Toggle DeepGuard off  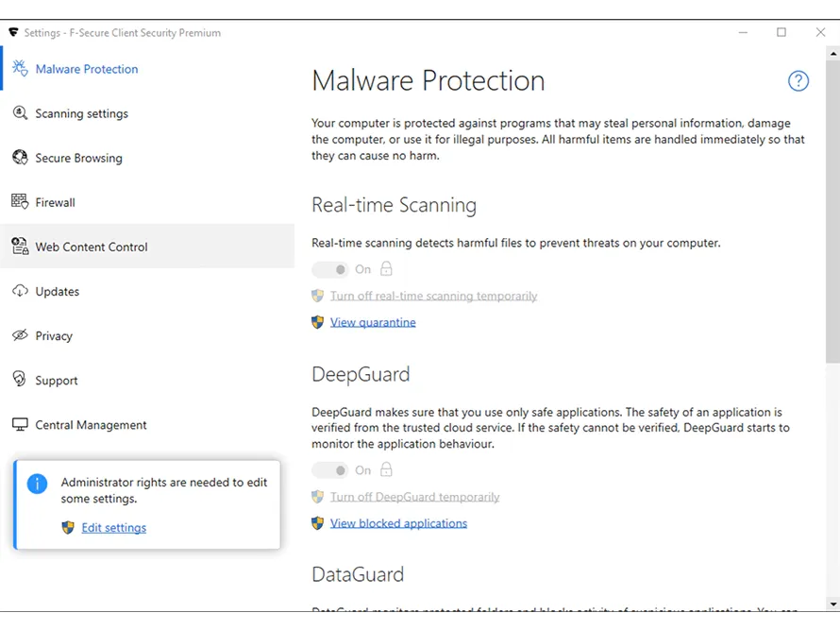click(x=330, y=469)
